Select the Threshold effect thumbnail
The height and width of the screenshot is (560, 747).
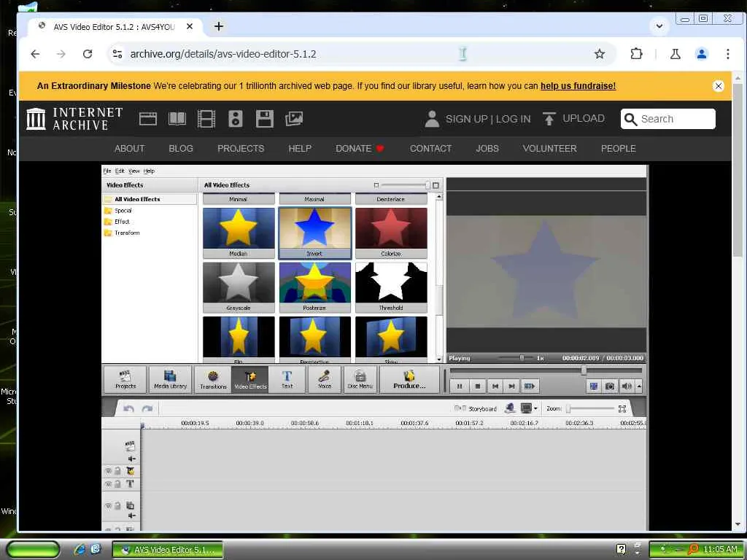tap(391, 287)
